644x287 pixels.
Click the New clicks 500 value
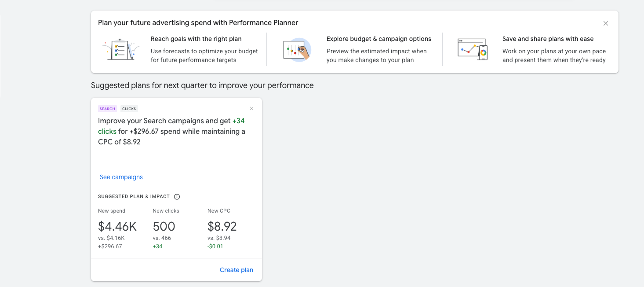coord(164,226)
